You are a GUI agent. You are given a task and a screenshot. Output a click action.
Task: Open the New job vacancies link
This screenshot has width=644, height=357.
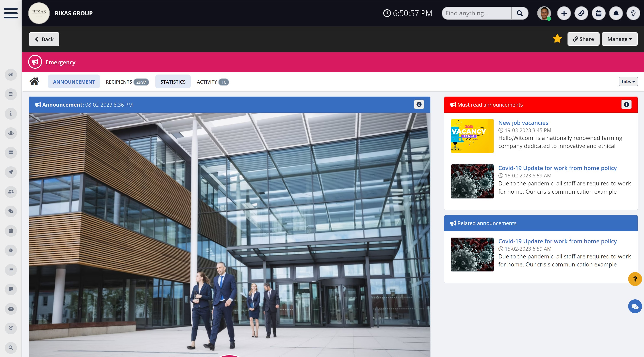coord(523,123)
